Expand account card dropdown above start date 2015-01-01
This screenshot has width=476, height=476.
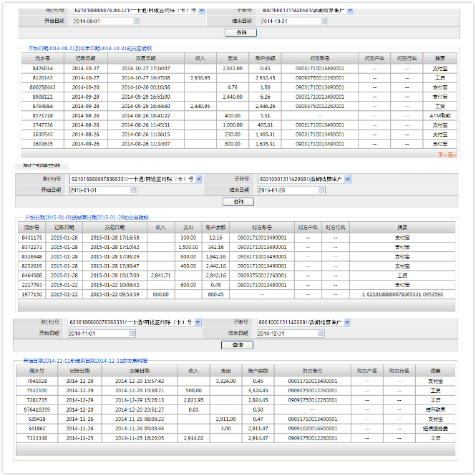198,179
